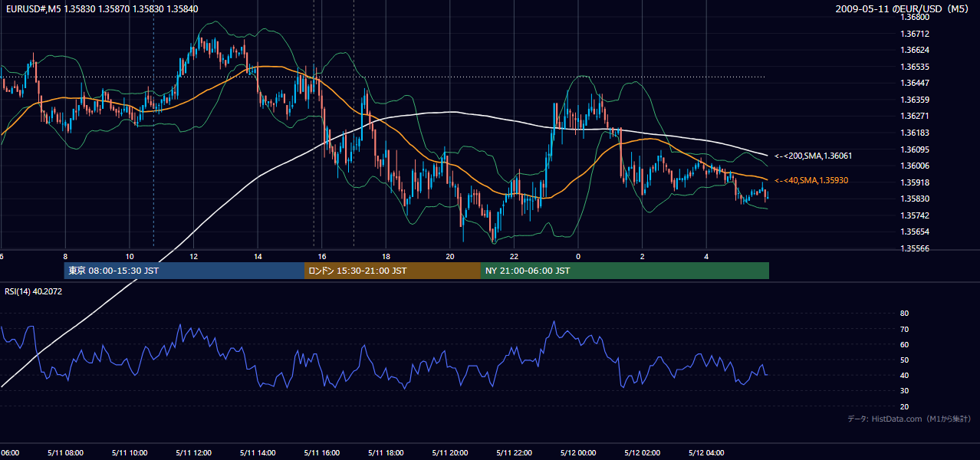Click RSI scale level 50
The image size is (980, 460).
[x=904, y=360]
